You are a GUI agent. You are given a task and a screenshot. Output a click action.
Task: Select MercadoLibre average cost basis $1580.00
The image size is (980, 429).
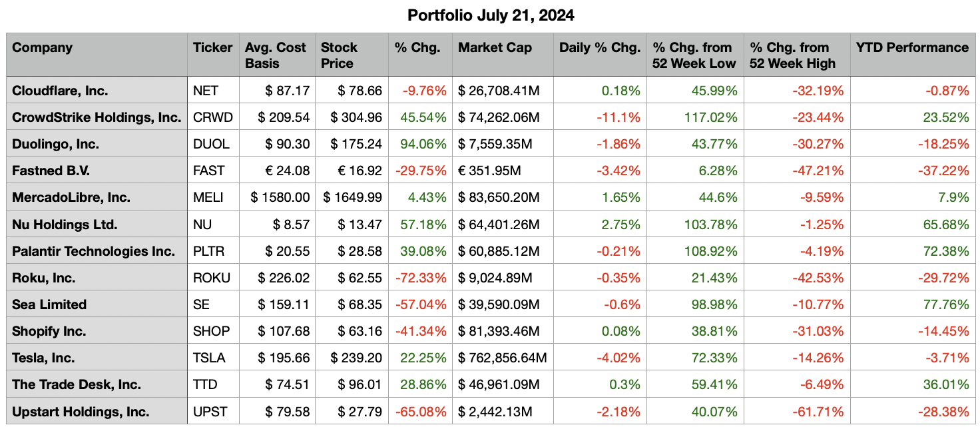280,197
